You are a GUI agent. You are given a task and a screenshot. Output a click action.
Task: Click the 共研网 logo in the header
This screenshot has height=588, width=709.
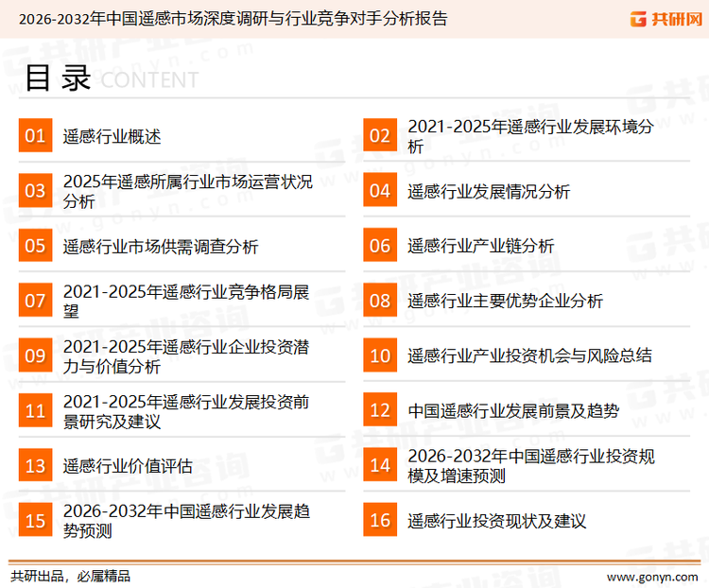coord(666,19)
